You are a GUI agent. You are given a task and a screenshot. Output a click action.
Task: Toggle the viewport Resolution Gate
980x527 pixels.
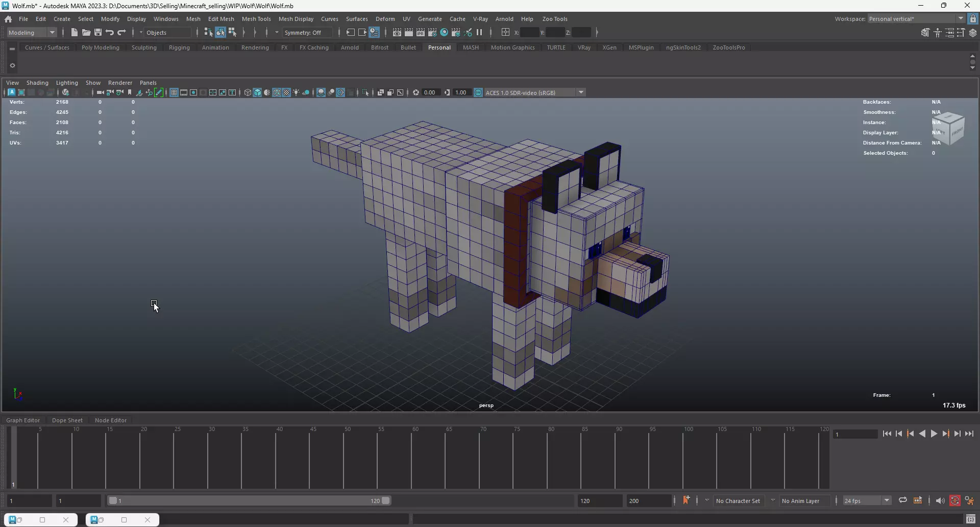pos(193,92)
